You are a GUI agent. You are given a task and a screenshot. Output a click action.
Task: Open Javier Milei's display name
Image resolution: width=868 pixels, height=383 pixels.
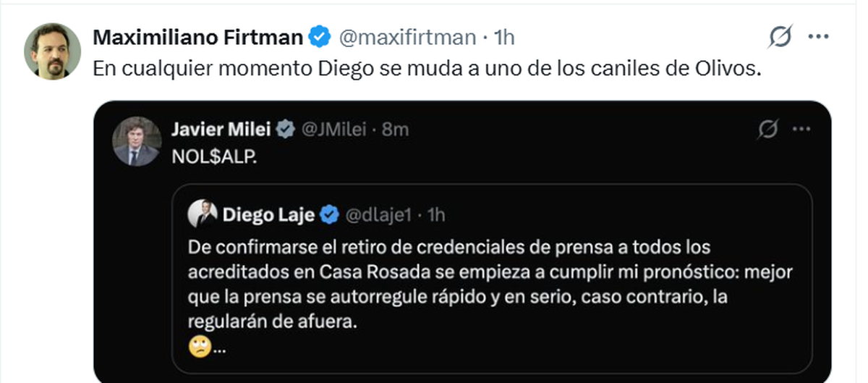(221, 130)
